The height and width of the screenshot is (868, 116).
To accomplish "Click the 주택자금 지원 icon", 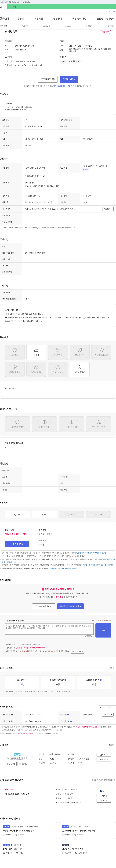I will [x=15, y=369].
